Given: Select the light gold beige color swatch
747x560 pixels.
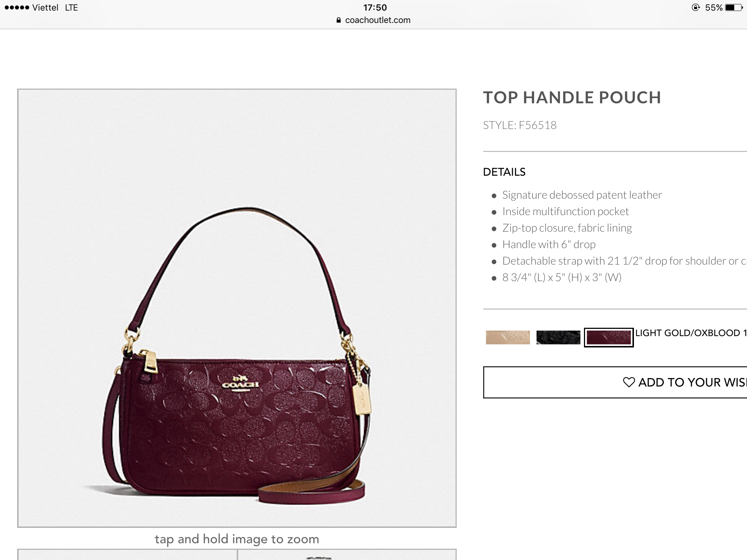Looking at the screenshot, I should pos(508,337).
